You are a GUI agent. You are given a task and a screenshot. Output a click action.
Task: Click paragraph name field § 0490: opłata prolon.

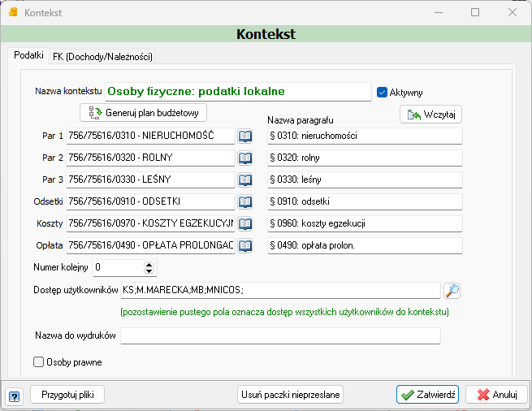coord(365,245)
